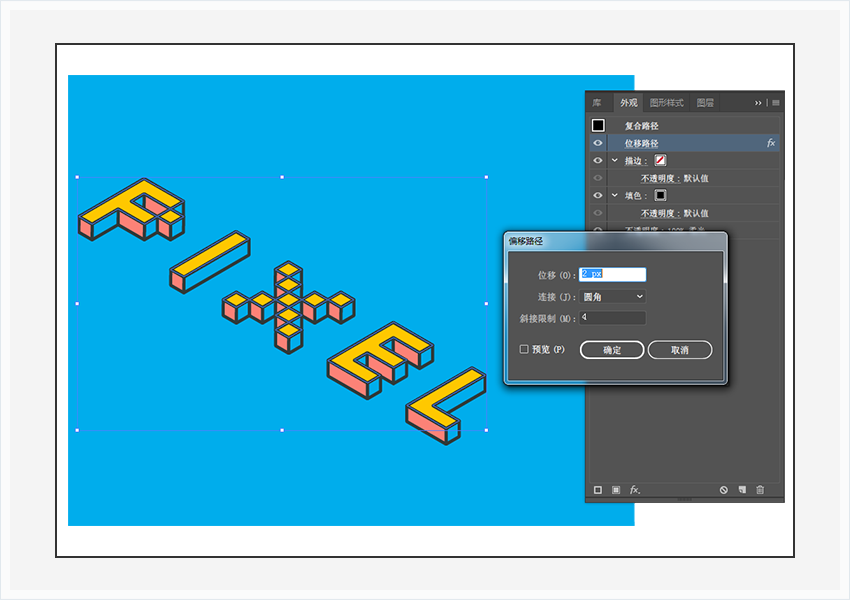850x600 pixels.
Task: Open the Appearance panel flyout menu
Action: click(776, 102)
